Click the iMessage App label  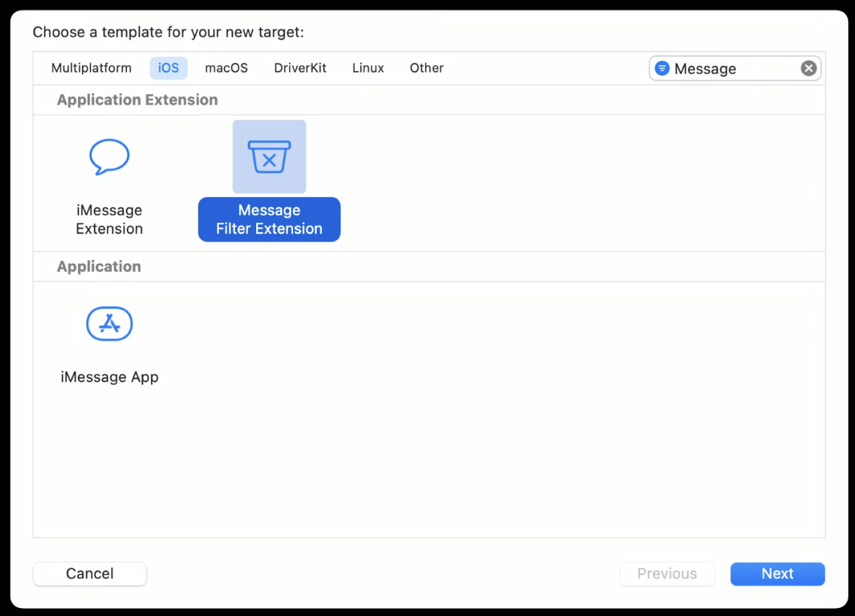pyautogui.click(x=110, y=377)
